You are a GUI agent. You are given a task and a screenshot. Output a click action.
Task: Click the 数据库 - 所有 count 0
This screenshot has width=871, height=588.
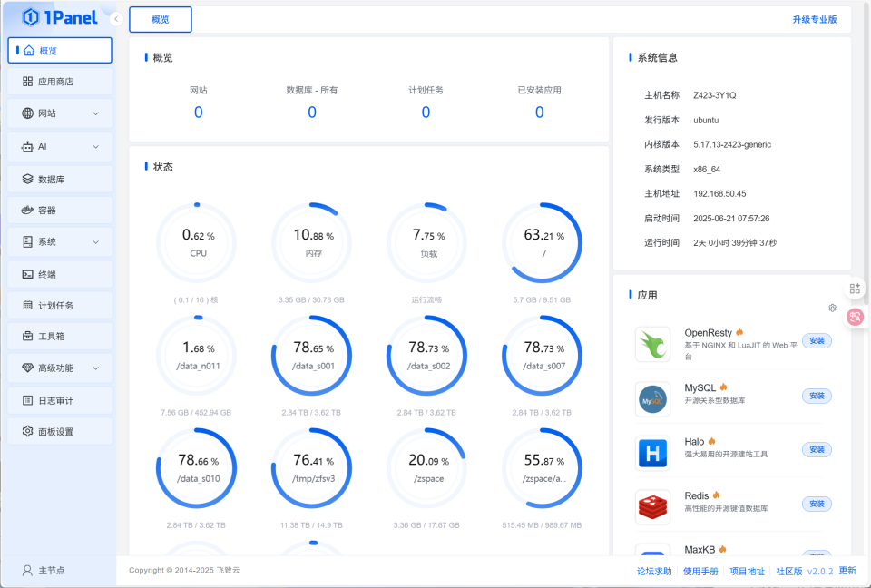pos(312,113)
